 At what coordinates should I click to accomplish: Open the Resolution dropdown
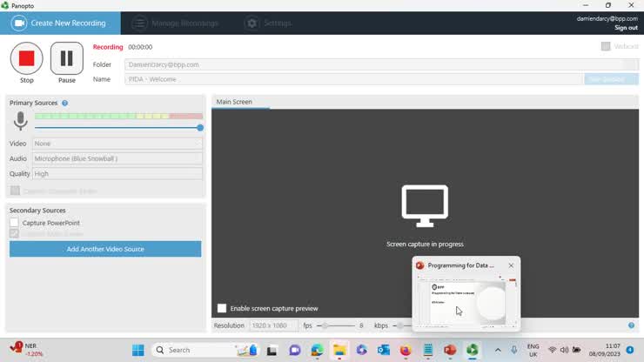coord(273,325)
